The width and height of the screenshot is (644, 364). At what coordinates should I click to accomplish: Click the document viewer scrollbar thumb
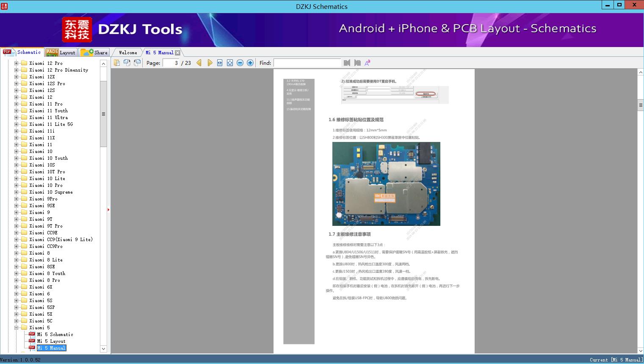click(641, 105)
